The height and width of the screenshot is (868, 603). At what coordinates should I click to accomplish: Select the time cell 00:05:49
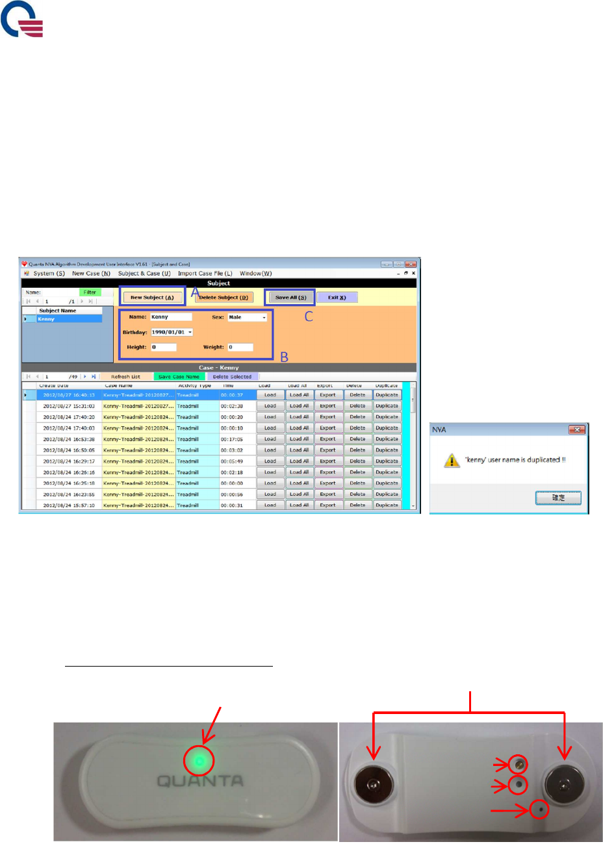pos(237,461)
